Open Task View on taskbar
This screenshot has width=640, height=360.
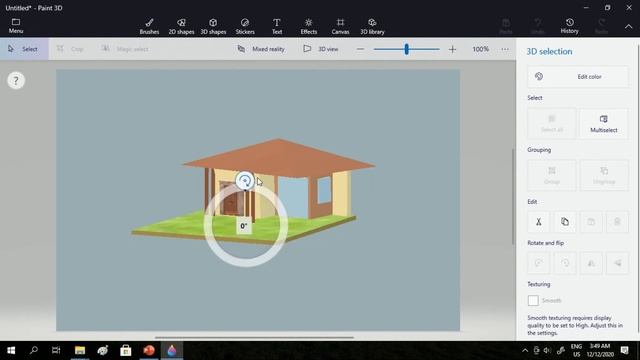[x=56, y=350]
